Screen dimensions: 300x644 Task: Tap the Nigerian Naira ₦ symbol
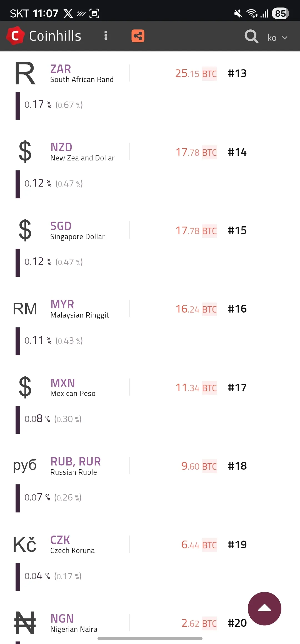pos(25,623)
